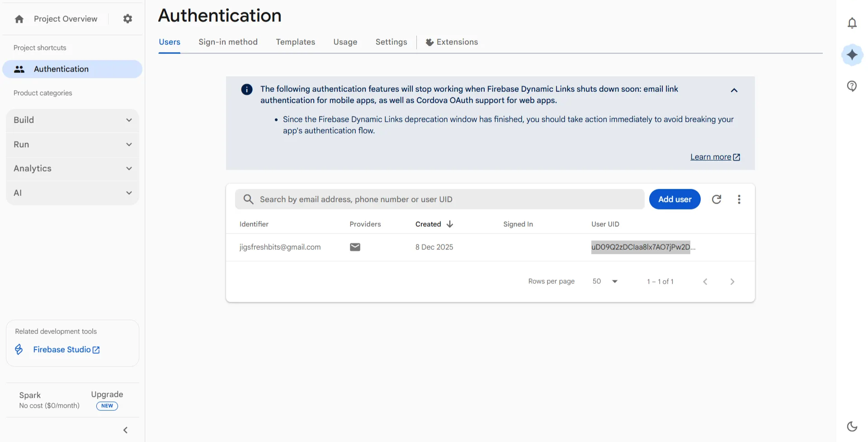Click the NEW badge under Upgrade
Viewport: 868px width, 442px height.
click(107, 406)
